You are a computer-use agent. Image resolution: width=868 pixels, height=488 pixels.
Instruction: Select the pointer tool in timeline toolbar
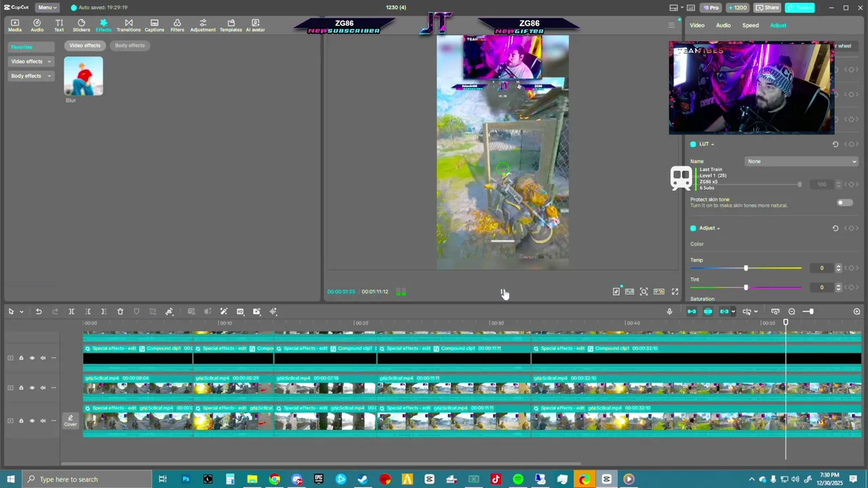coord(11,312)
